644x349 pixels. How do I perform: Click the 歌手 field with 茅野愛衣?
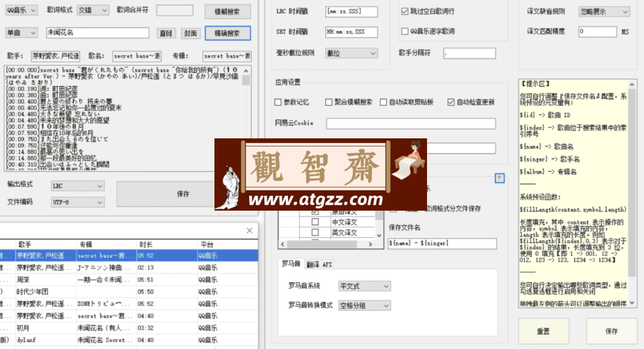(x=55, y=56)
